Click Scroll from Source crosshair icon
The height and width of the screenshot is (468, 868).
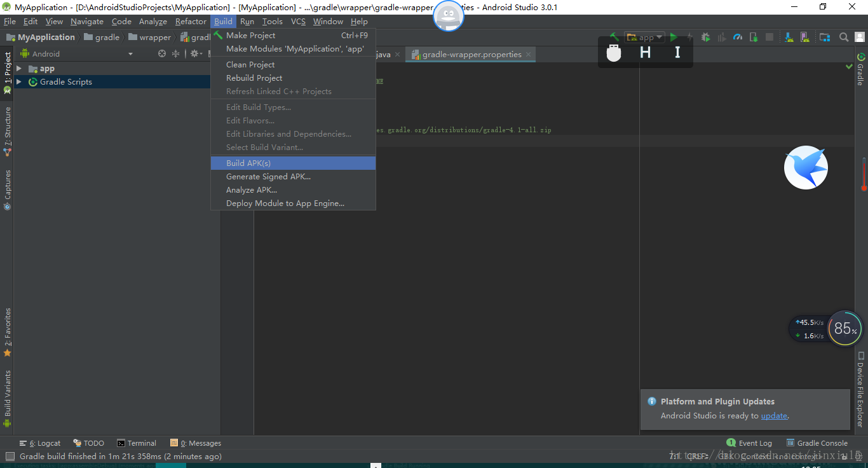[x=162, y=54]
